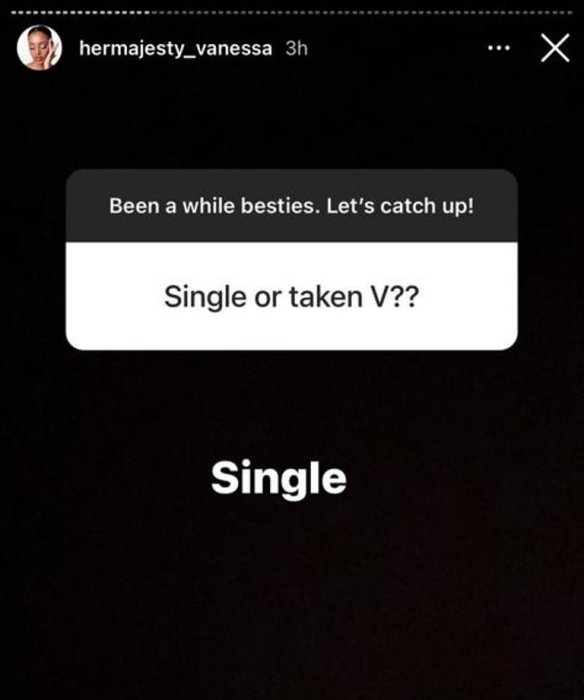This screenshot has height=700, width=584.
Task: Select the word 'Single' in the question
Action: click(204, 297)
